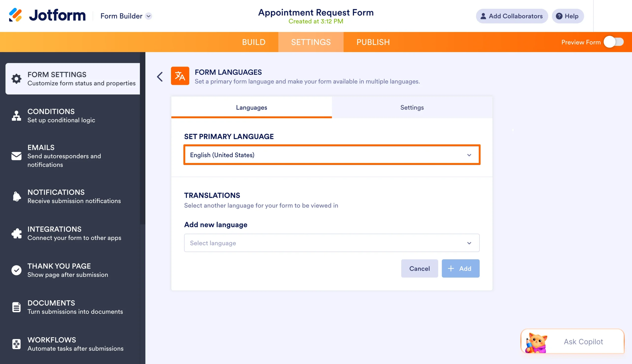Open Thank You Page in sidebar
The image size is (632, 364).
73,270
